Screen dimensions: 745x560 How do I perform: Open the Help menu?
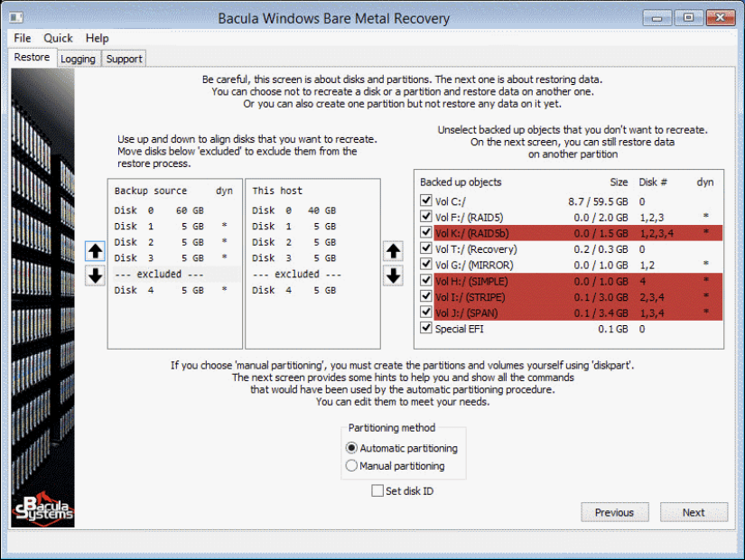tap(97, 38)
